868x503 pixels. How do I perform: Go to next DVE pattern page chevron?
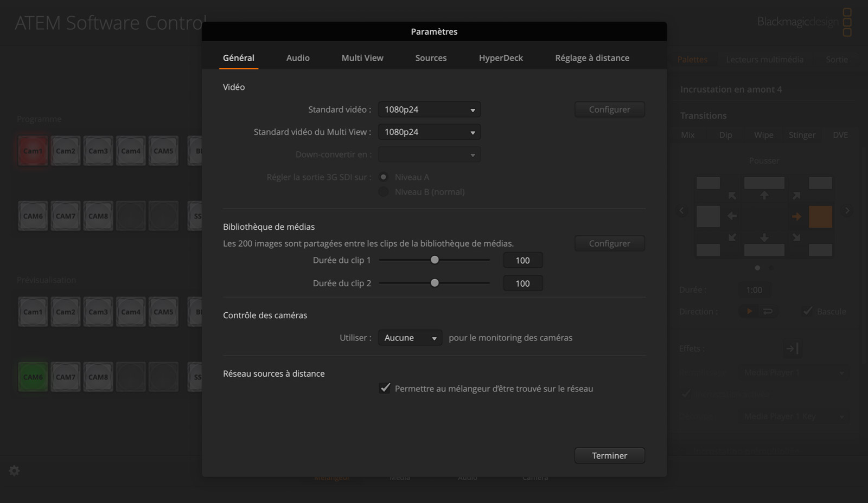coord(847,211)
